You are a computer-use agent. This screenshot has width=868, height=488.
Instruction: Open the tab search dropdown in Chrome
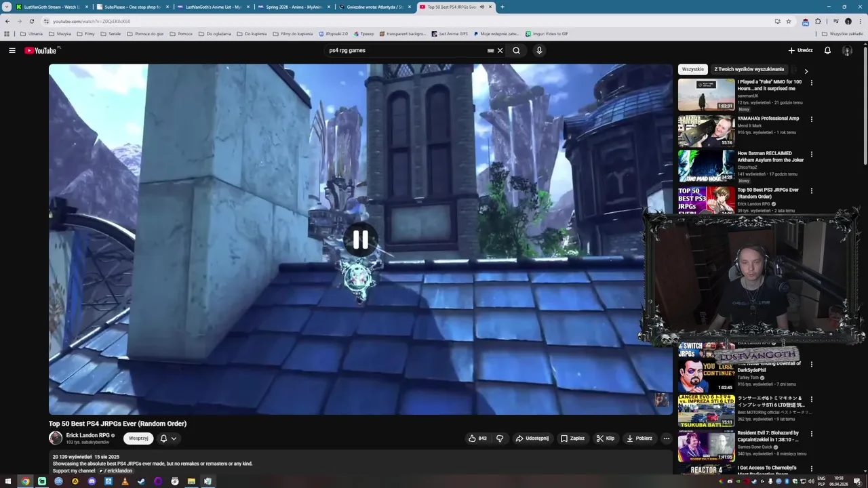pyautogui.click(x=6, y=7)
